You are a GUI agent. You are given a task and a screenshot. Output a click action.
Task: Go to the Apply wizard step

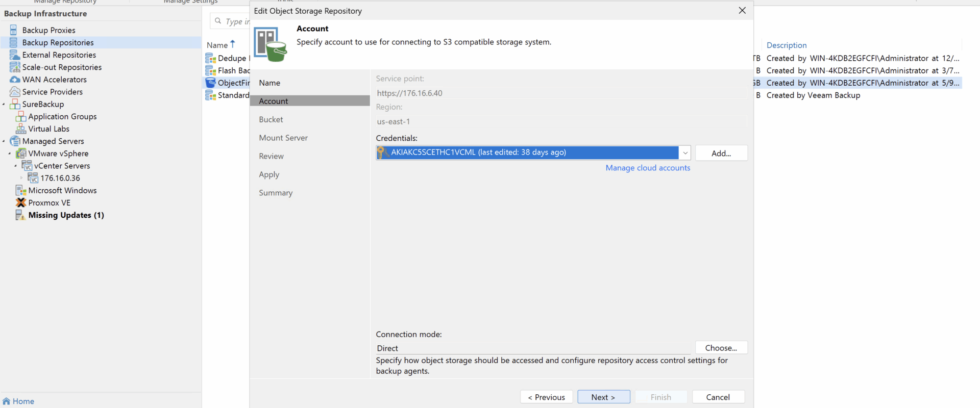pos(269,174)
